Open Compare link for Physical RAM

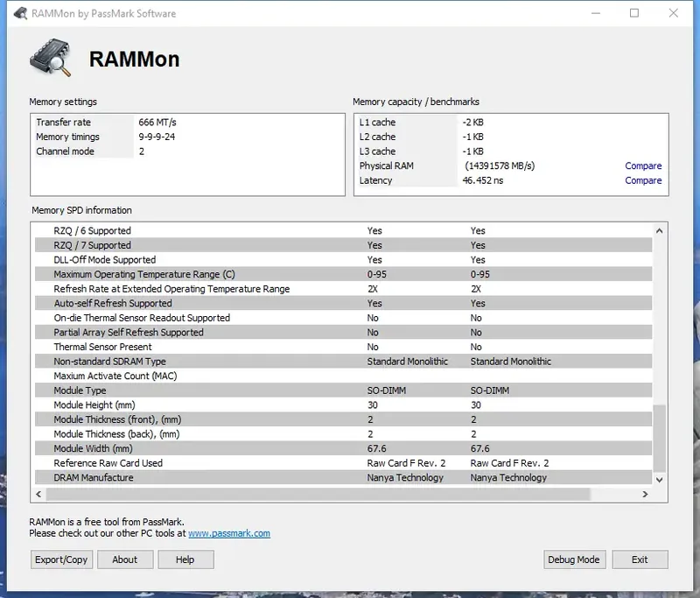[x=643, y=165]
